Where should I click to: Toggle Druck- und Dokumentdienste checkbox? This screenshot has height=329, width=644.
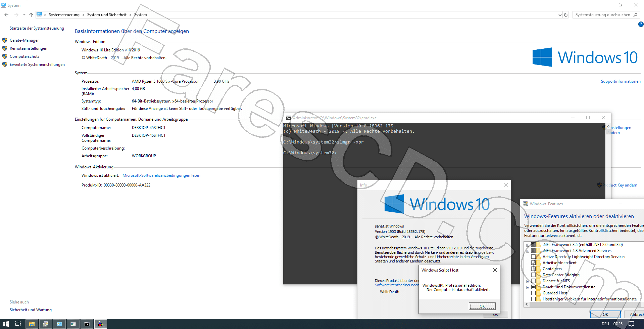coord(533,287)
